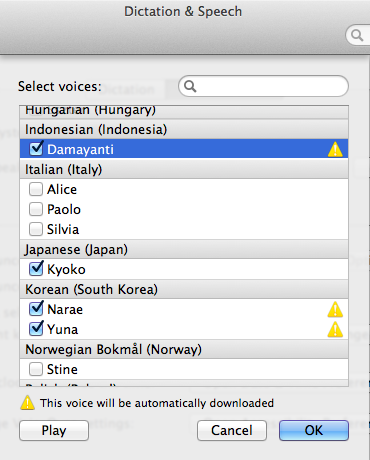Image resolution: width=370 pixels, height=460 pixels.
Task: Enable the Paolo voice checkbox
Action: 36,209
